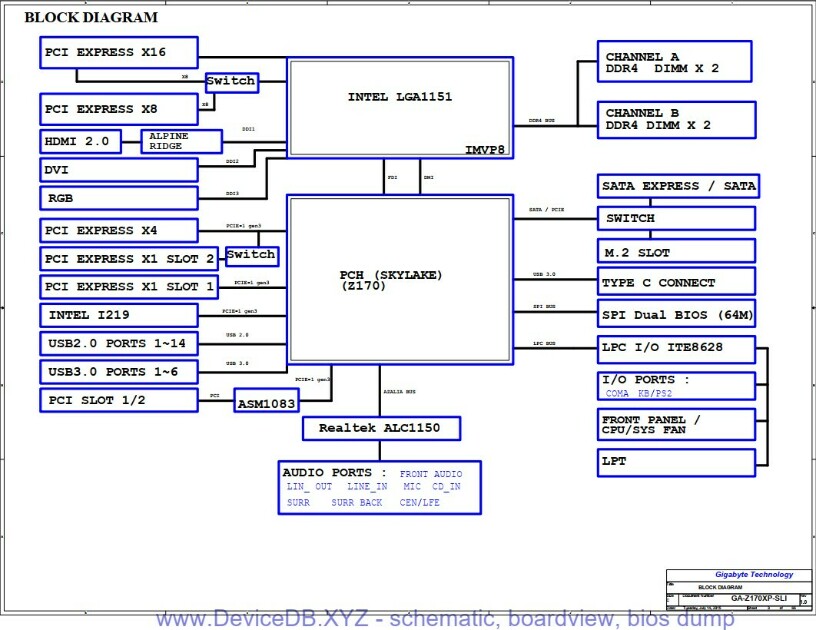The image size is (816, 630).
Task: Select CHANNEL A DDR4 DIMM block
Action: pos(674,61)
